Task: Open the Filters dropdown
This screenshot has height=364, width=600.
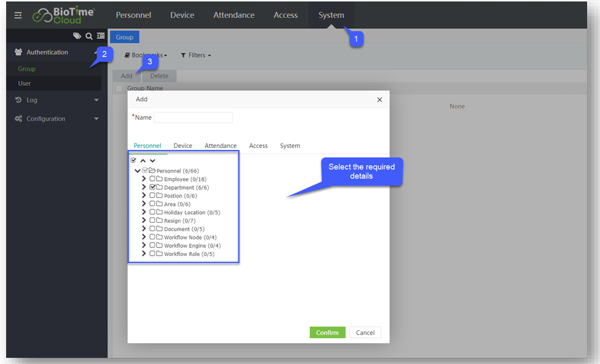Action: click(x=196, y=55)
